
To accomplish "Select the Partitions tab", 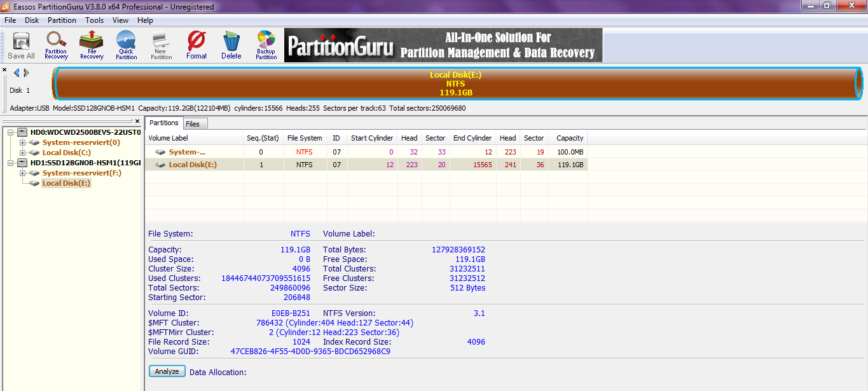I will click(x=164, y=123).
